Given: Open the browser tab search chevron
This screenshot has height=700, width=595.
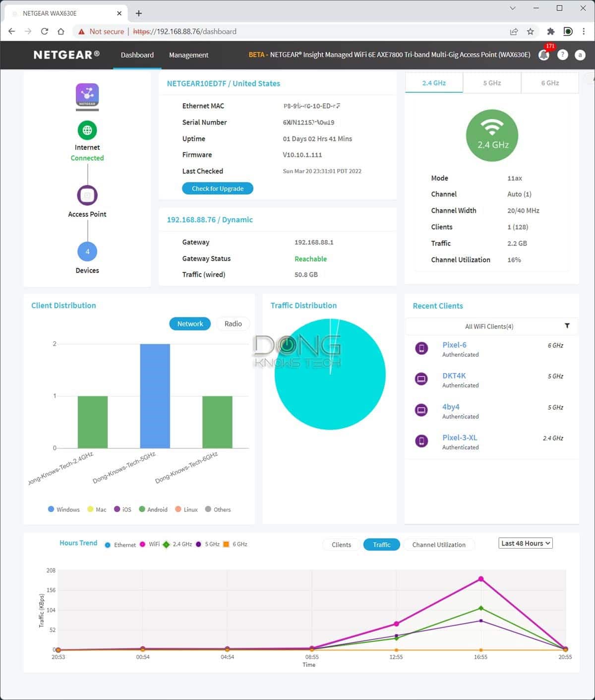Looking at the screenshot, I should click(x=513, y=8).
